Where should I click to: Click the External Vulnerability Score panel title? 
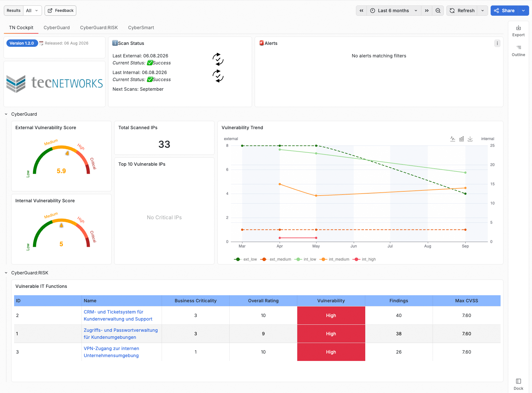coord(46,128)
